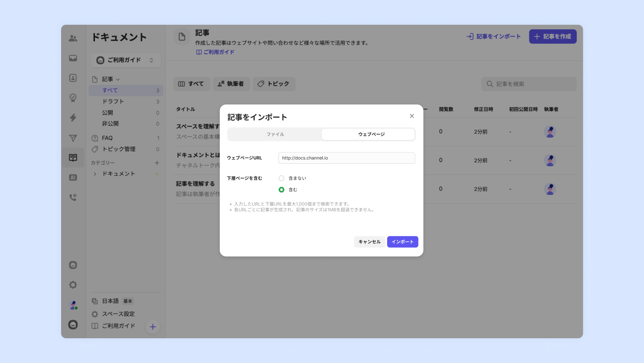
Task: Select the 含む radio option
Action: point(282,190)
